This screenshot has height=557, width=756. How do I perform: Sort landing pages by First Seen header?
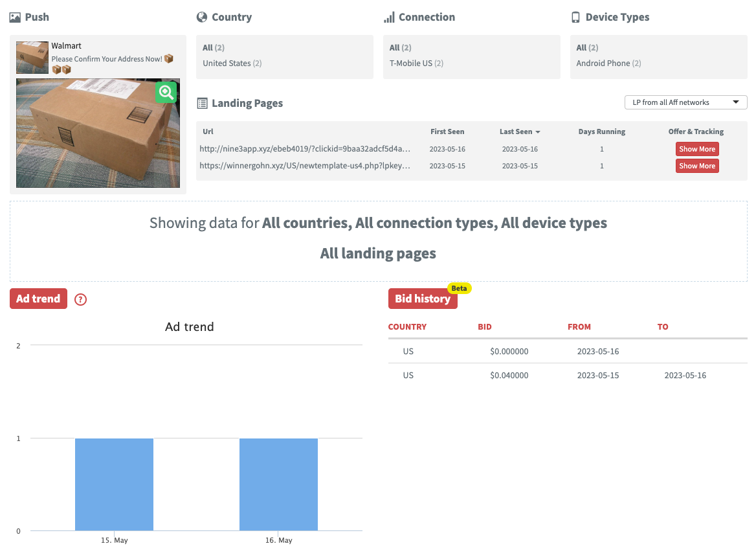coord(447,131)
